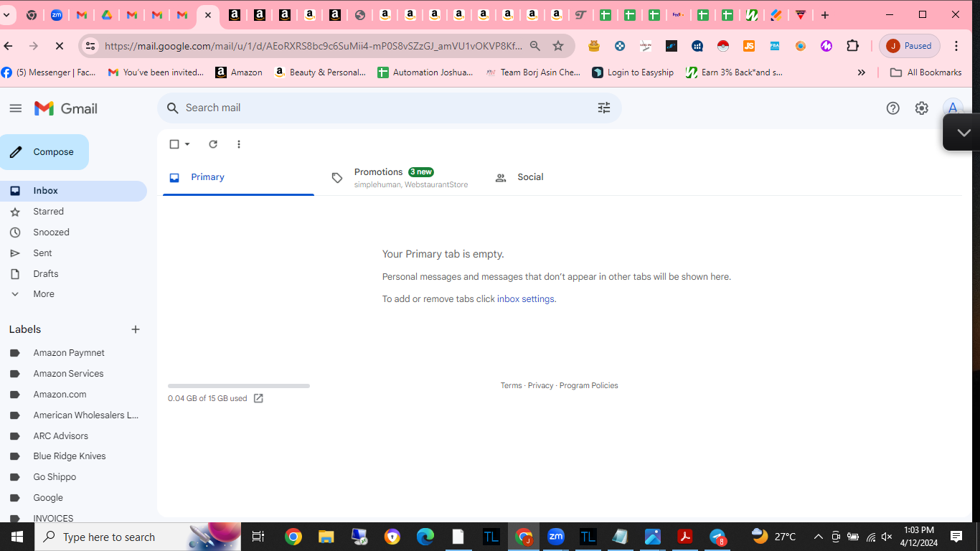Open the More options three-dot menu in mail toolbar
The image size is (980, 551).
239,144
